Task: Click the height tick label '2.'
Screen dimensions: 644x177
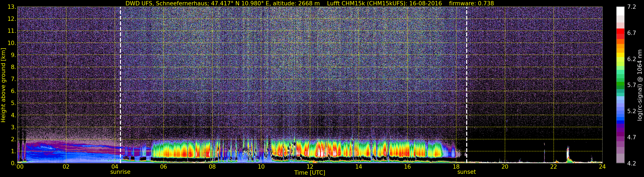Action: tap(13, 139)
